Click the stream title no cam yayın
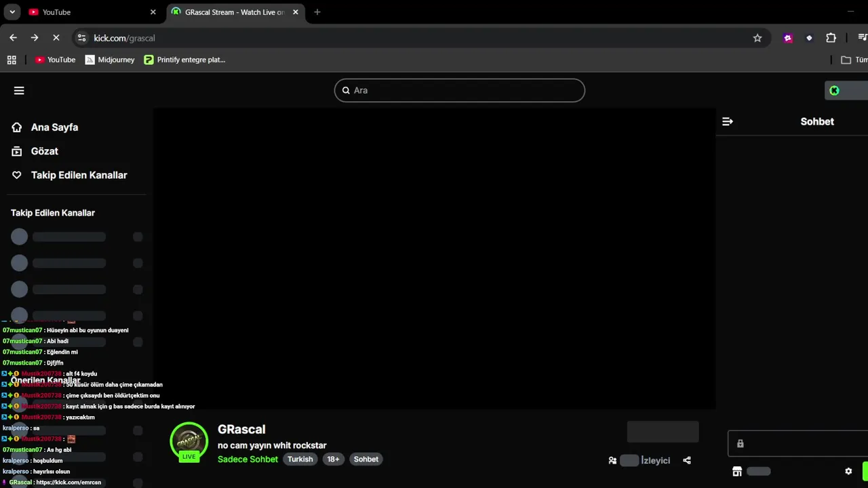 pos(272,445)
